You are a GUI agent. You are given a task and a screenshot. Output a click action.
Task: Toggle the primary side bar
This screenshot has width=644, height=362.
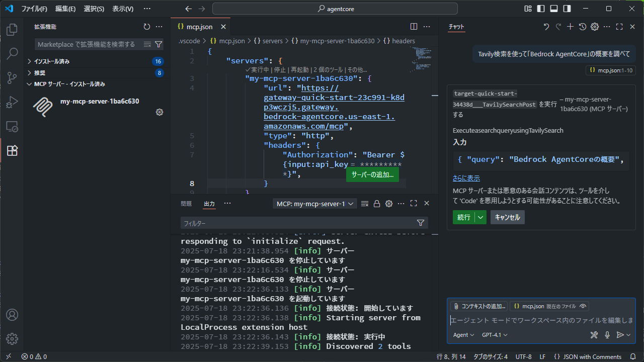click(x=541, y=9)
